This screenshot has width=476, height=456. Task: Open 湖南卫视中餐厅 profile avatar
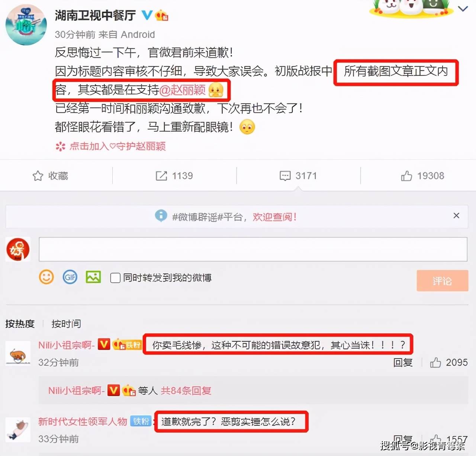[x=26, y=25]
